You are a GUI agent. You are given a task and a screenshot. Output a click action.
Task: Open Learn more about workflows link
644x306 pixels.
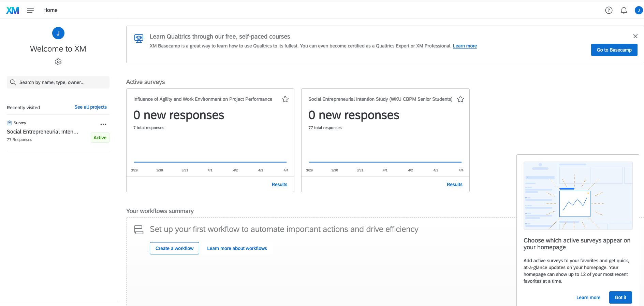pyautogui.click(x=237, y=248)
